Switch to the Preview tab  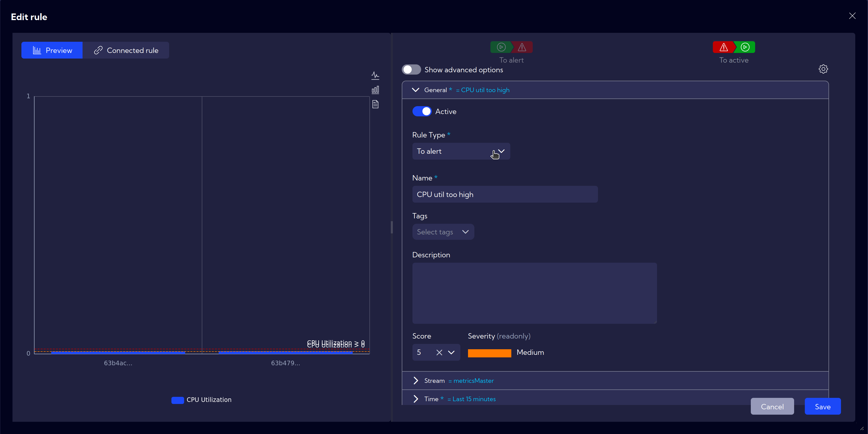[x=52, y=50]
